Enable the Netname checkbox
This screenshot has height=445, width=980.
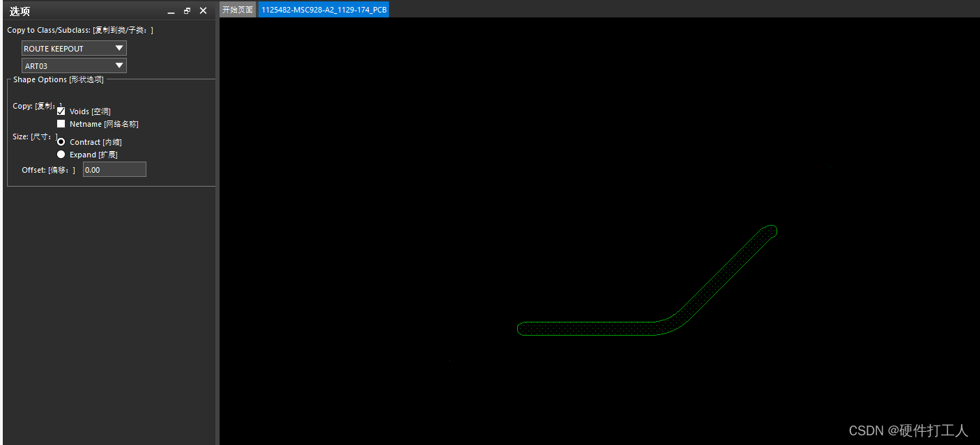61,124
